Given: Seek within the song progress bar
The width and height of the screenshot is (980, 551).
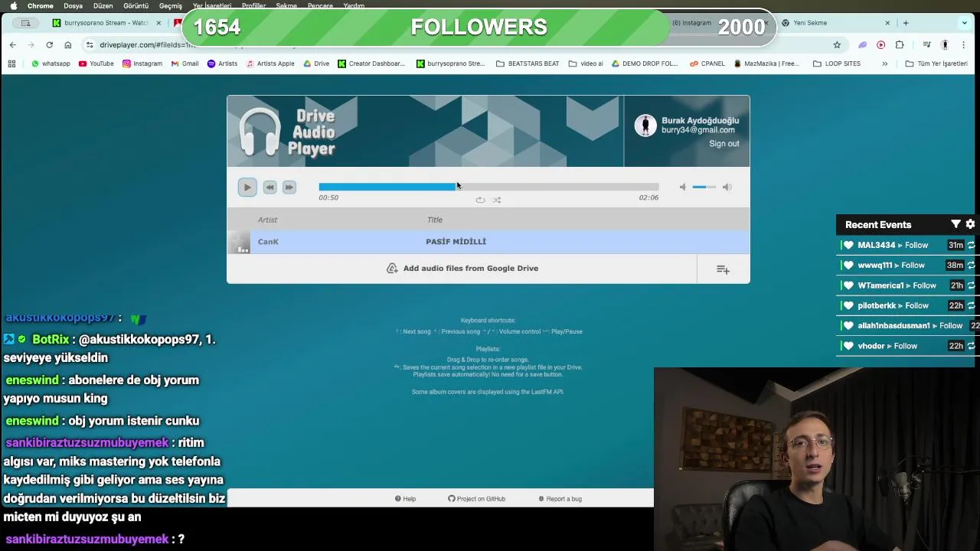Looking at the screenshot, I should point(488,187).
